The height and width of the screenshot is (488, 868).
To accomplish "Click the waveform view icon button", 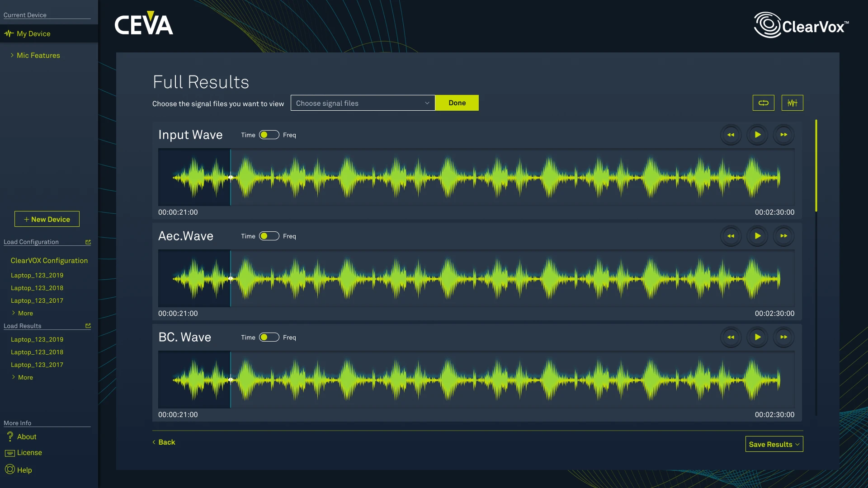I will [x=792, y=103].
